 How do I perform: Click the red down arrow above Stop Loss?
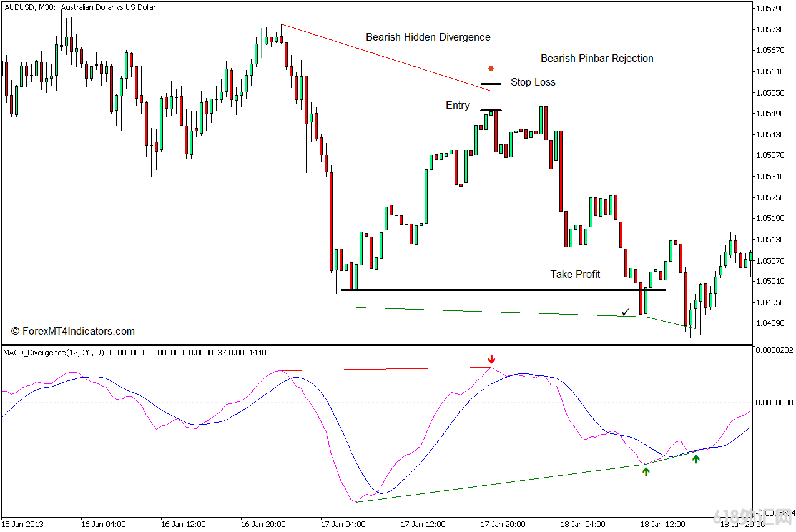(x=491, y=69)
